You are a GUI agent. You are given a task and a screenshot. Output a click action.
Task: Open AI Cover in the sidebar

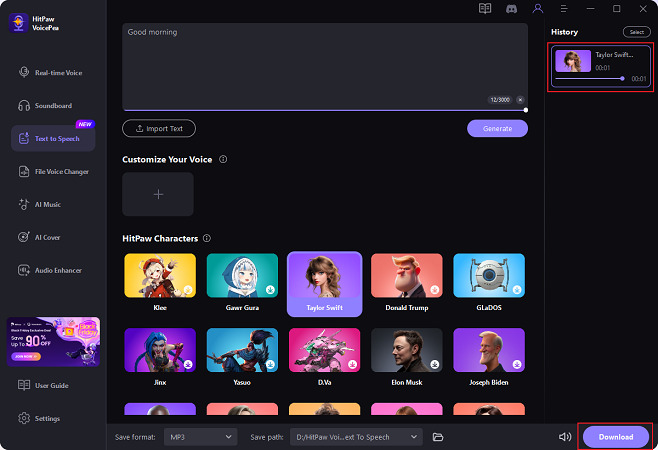tap(53, 237)
